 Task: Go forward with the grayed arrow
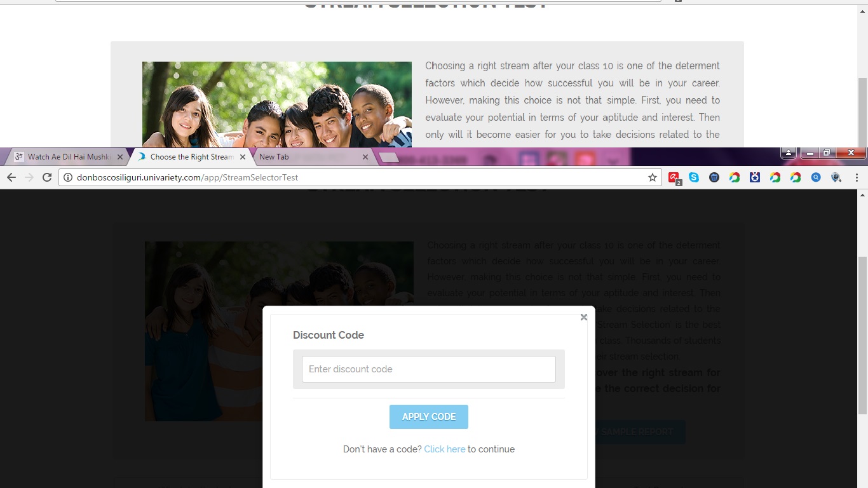(29, 178)
